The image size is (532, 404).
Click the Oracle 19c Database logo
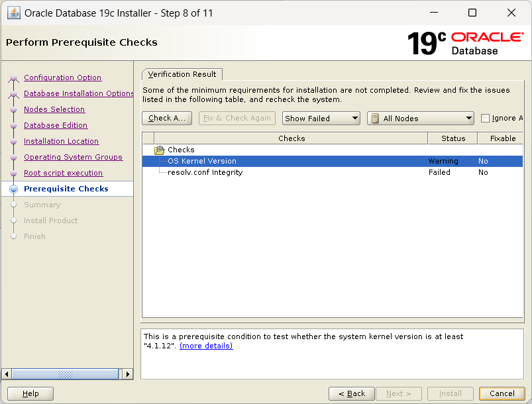pos(465,43)
